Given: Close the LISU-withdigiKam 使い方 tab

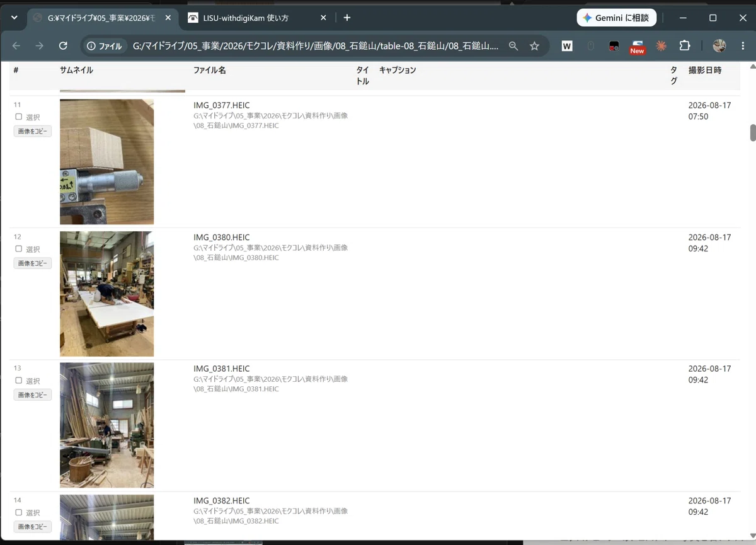Looking at the screenshot, I should pyautogui.click(x=323, y=18).
